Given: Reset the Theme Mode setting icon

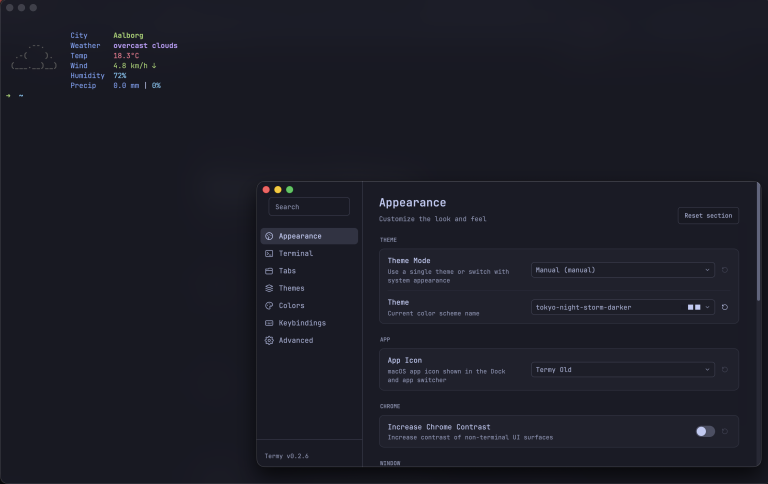Looking at the screenshot, I should pos(725,270).
